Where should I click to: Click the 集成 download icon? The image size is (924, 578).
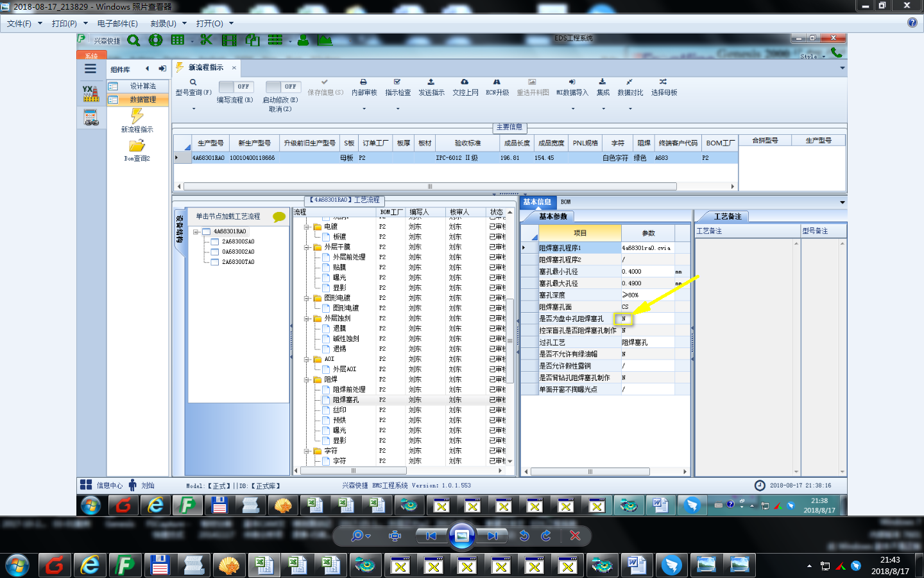(x=603, y=82)
